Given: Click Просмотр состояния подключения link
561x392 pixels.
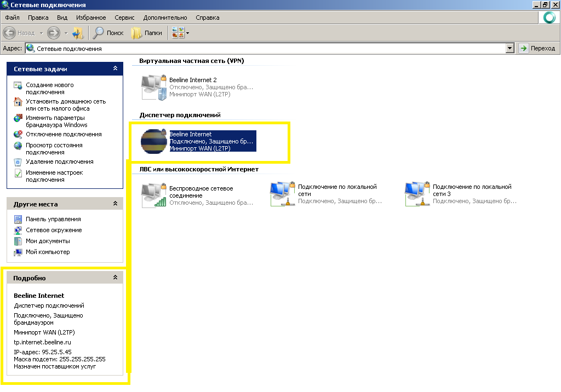Looking at the screenshot, I should pos(54,148).
